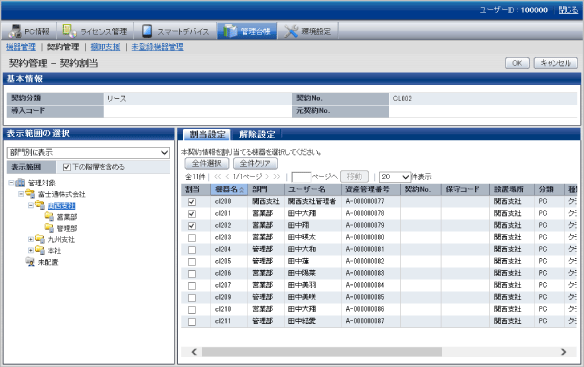Click the 全件クリア button
This screenshot has width=584, height=367.
(x=255, y=163)
